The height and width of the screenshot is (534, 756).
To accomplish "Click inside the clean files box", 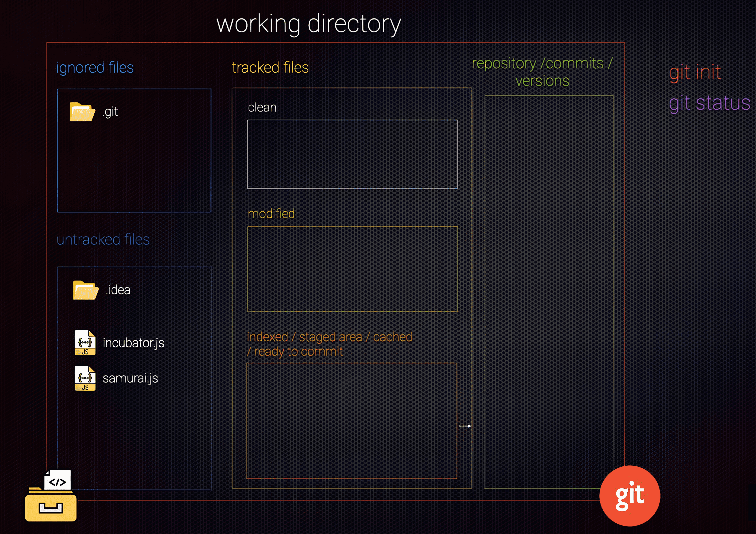I will point(352,154).
